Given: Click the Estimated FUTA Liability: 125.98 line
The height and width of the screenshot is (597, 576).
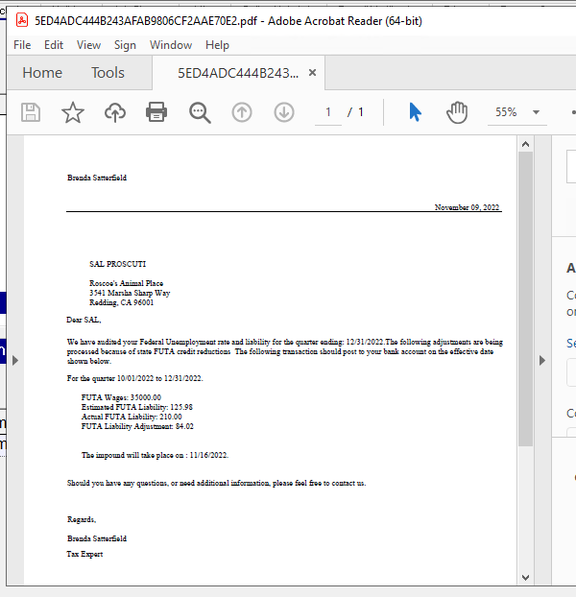Looking at the screenshot, I should click(137, 407).
